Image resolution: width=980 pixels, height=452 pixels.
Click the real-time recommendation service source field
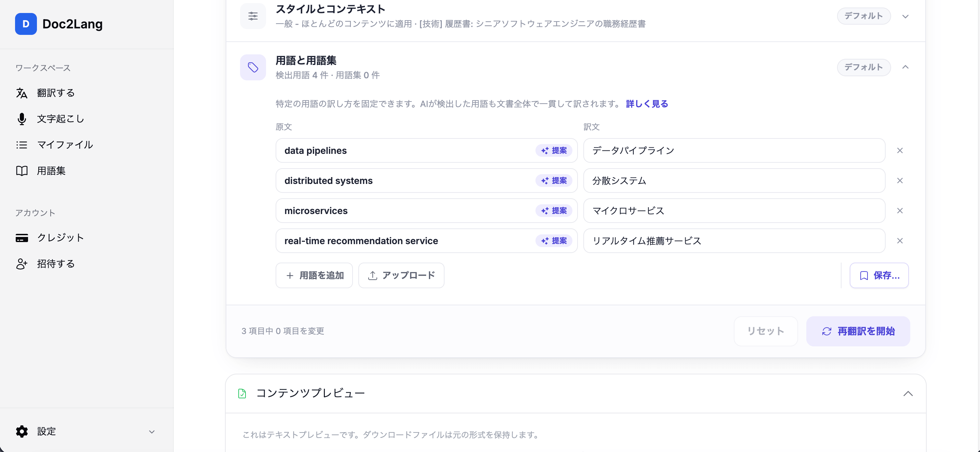click(x=426, y=240)
